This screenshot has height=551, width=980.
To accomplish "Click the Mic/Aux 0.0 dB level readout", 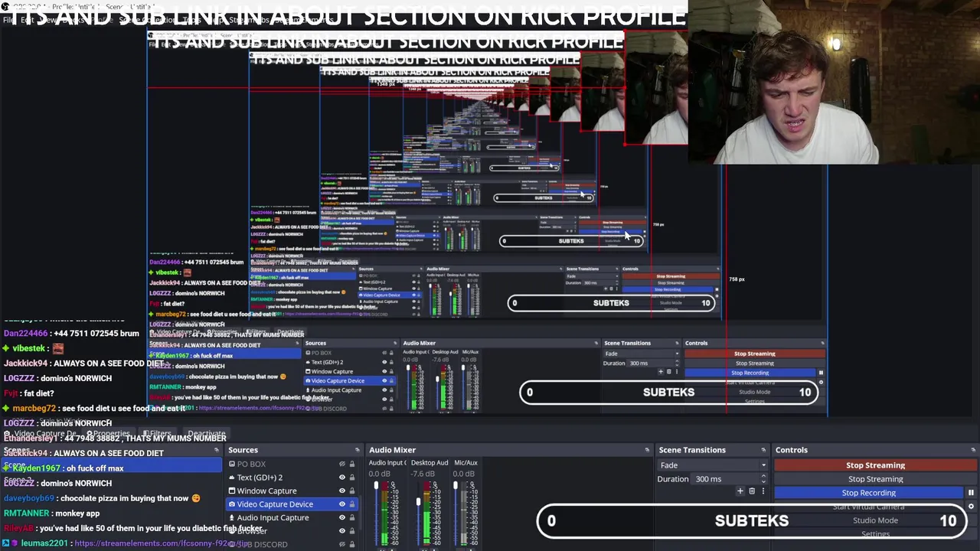I will click(x=465, y=474).
